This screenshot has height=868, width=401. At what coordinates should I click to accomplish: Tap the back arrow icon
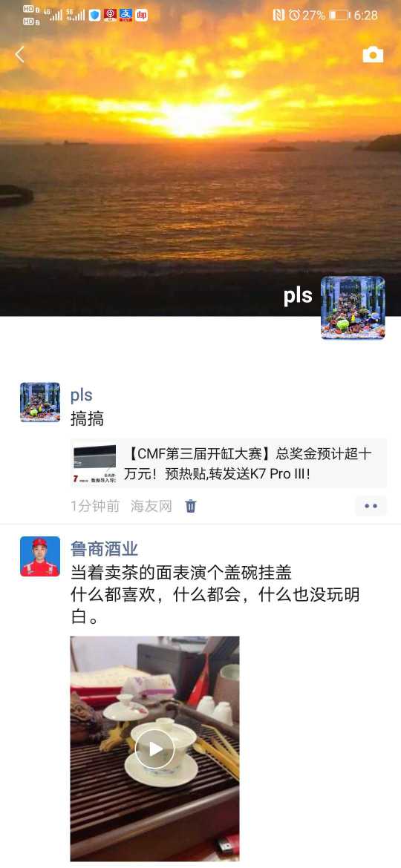pyautogui.click(x=20, y=54)
